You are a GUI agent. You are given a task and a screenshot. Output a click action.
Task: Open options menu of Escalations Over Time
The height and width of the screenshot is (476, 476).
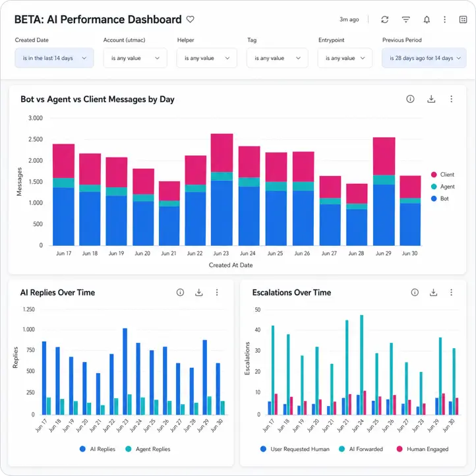[x=452, y=292]
